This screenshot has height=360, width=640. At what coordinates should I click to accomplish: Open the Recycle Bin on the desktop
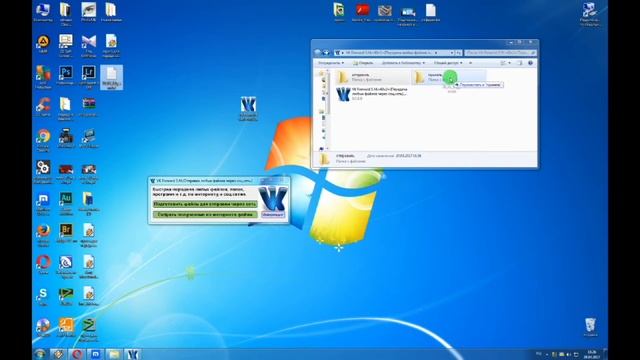pos(590,327)
